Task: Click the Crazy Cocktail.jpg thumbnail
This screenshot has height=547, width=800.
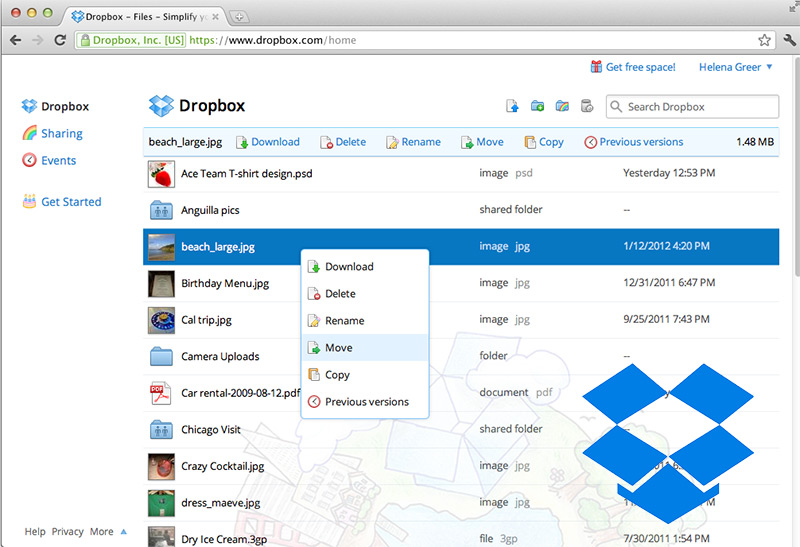Action: 161,466
